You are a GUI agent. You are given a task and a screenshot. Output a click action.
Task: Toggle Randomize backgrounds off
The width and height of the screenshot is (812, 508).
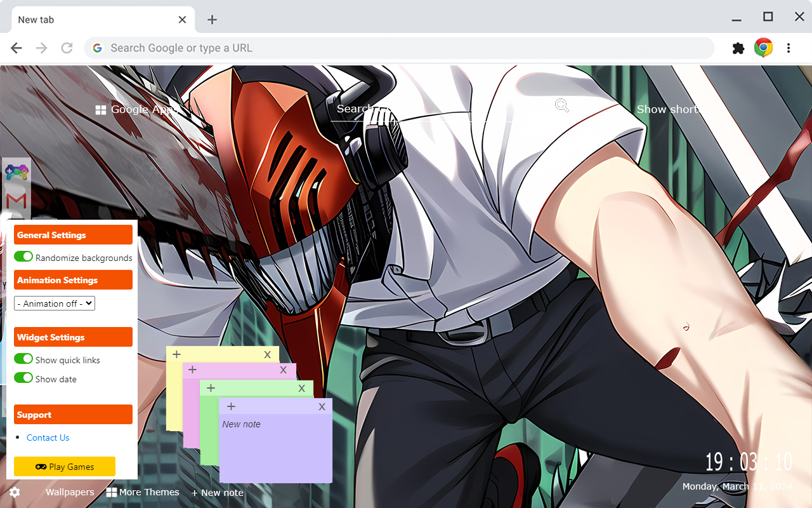(23, 256)
